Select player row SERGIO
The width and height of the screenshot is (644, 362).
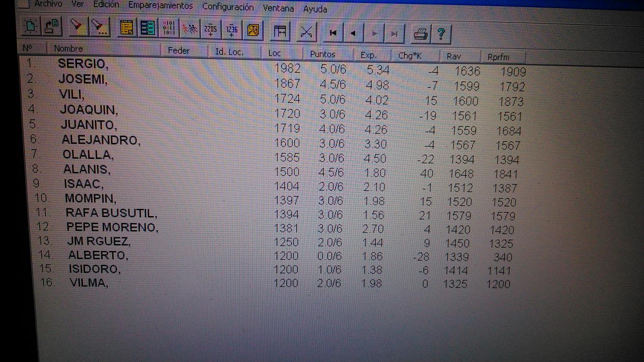coord(83,64)
